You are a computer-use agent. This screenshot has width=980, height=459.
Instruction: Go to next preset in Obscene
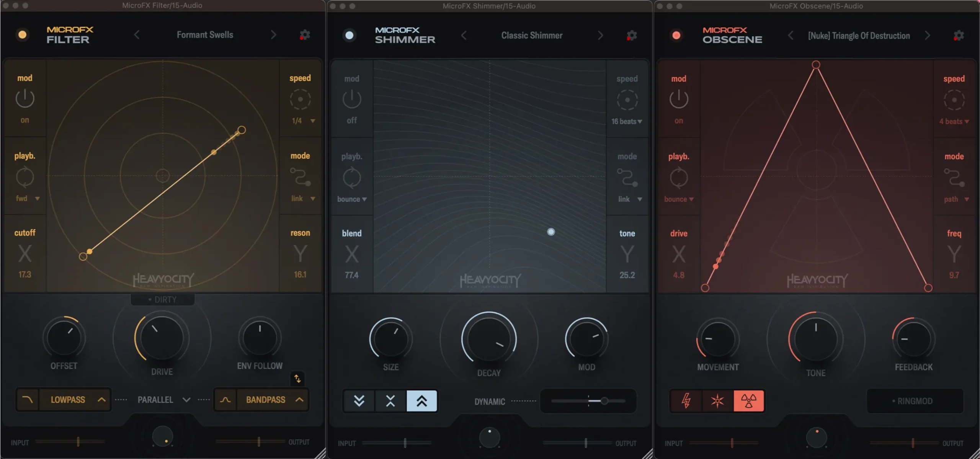927,36
